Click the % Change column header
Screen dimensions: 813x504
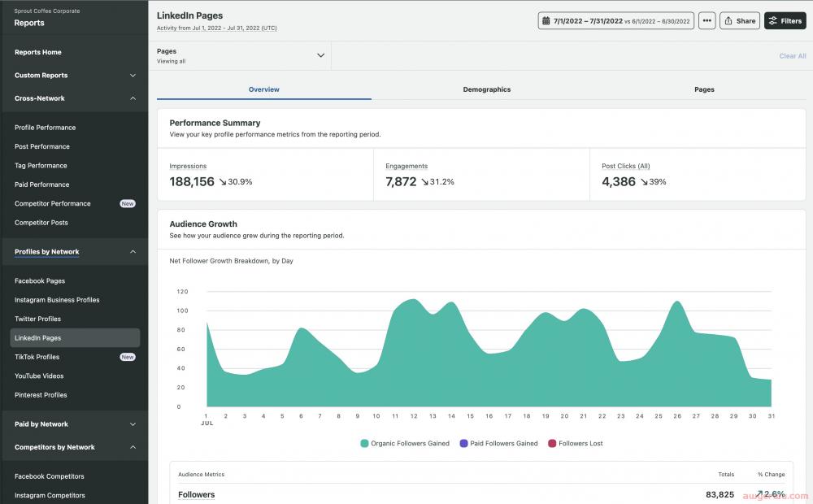771,475
